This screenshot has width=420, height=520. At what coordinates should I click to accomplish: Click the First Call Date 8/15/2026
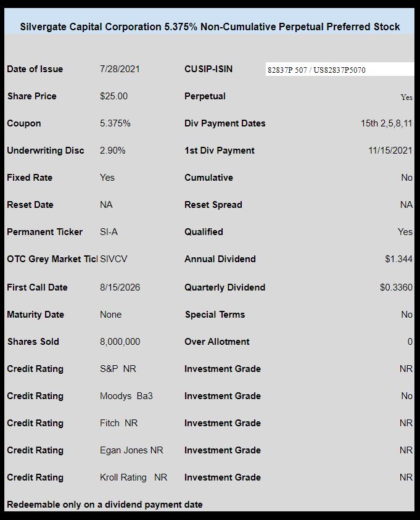(120, 287)
